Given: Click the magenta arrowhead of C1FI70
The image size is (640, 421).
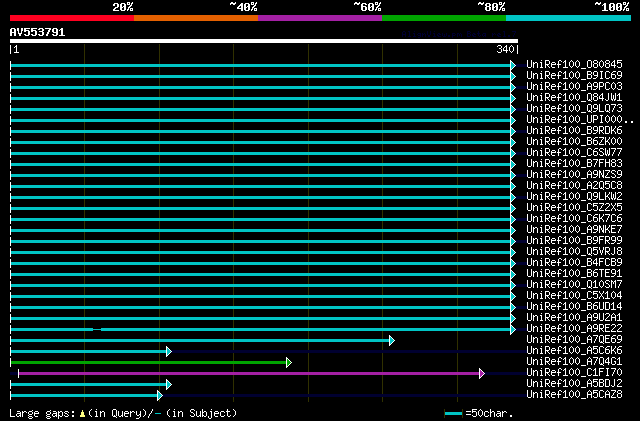Looking at the screenshot, I should pyautogui.click(x=482, y=373).
